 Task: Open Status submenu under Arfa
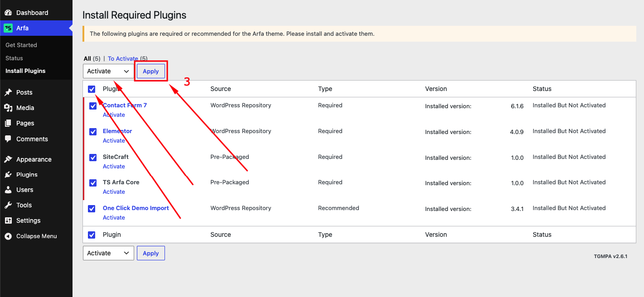[x=14, y=58]
